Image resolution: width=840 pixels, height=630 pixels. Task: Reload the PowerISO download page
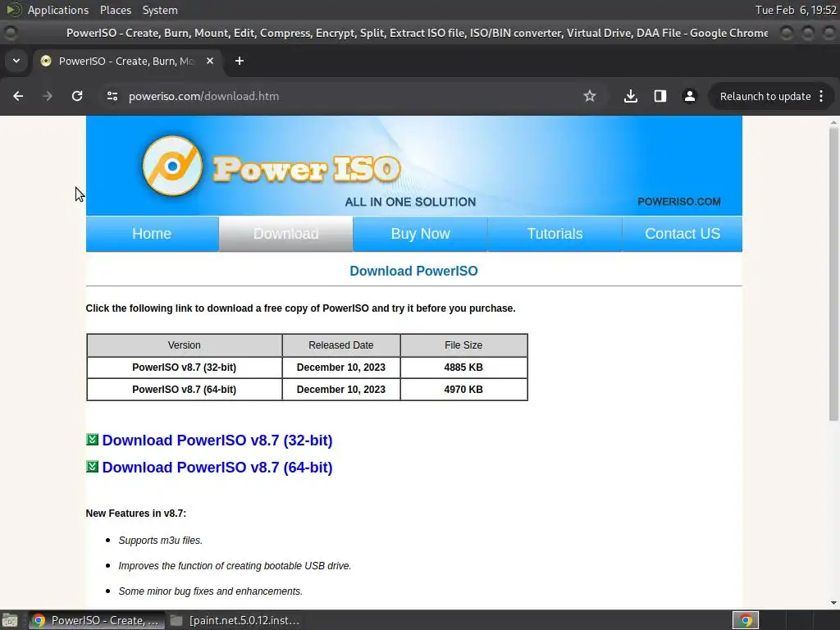click(x=77, y=96)
